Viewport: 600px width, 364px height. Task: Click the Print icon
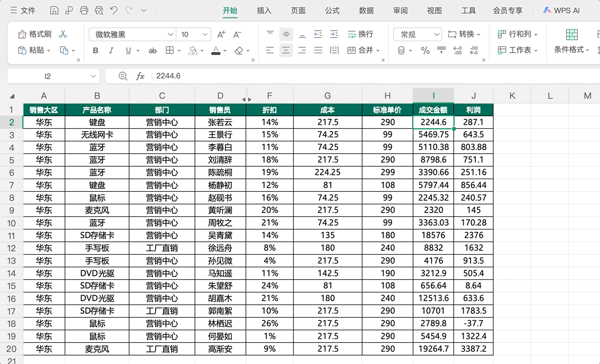(84, 10)
